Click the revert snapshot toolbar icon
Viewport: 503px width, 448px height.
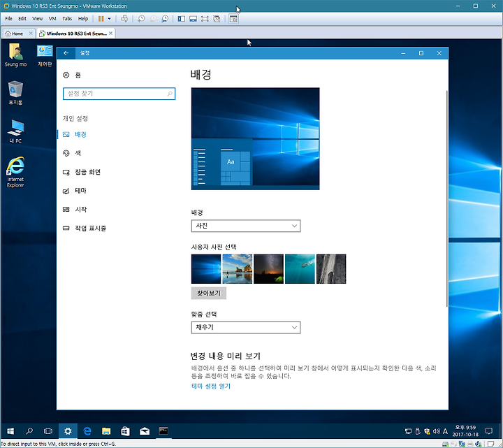tap(153, 19)
